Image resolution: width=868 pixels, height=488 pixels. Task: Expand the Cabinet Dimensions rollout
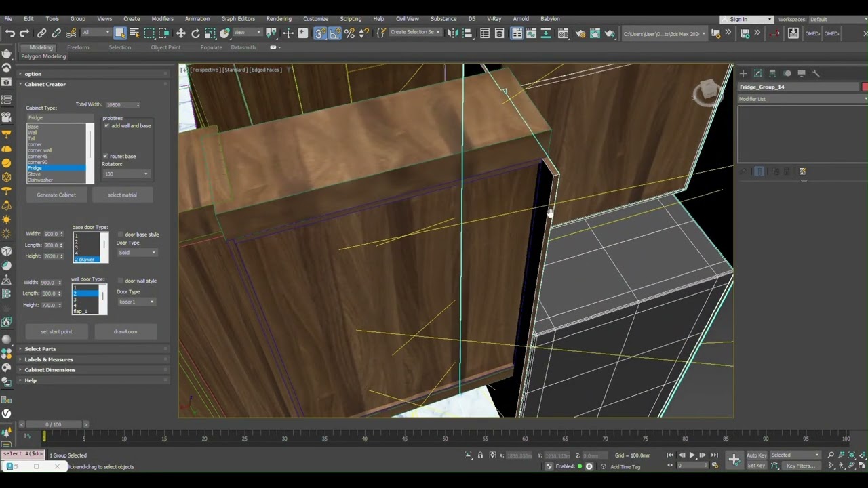click(50, 370)
